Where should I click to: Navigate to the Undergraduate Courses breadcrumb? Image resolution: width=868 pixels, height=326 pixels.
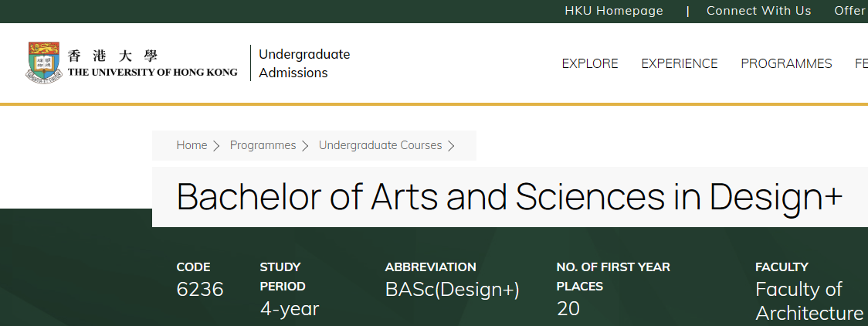pyautogui.click(x=380, y=145)
